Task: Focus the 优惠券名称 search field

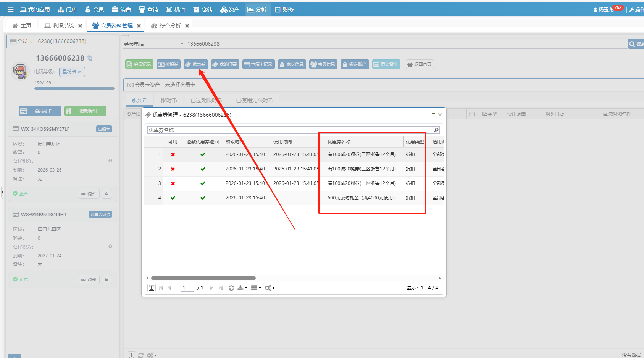Action: (289, 130)
